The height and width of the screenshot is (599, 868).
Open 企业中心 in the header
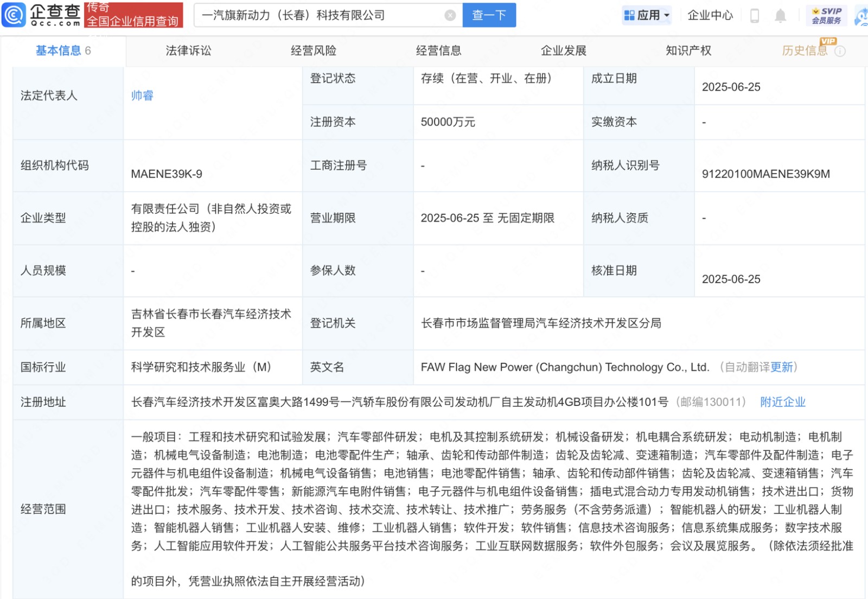pyautogui.click(x=710, y=15)
